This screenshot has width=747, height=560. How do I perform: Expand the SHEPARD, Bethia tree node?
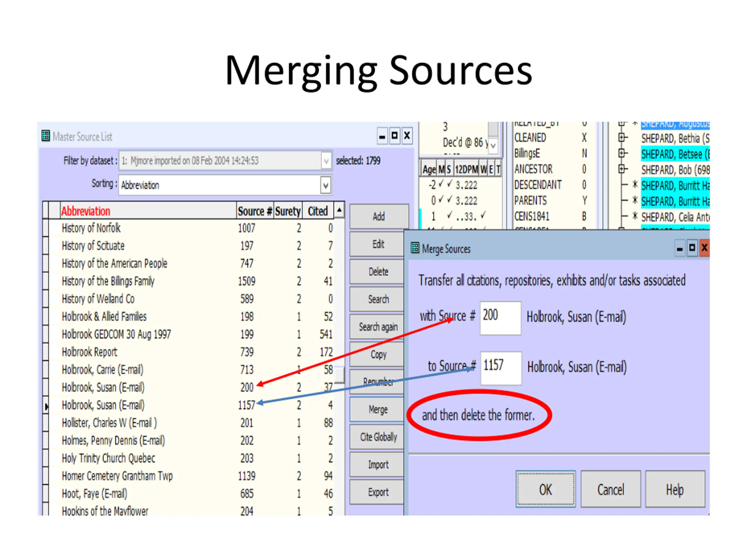pos(622,137)
